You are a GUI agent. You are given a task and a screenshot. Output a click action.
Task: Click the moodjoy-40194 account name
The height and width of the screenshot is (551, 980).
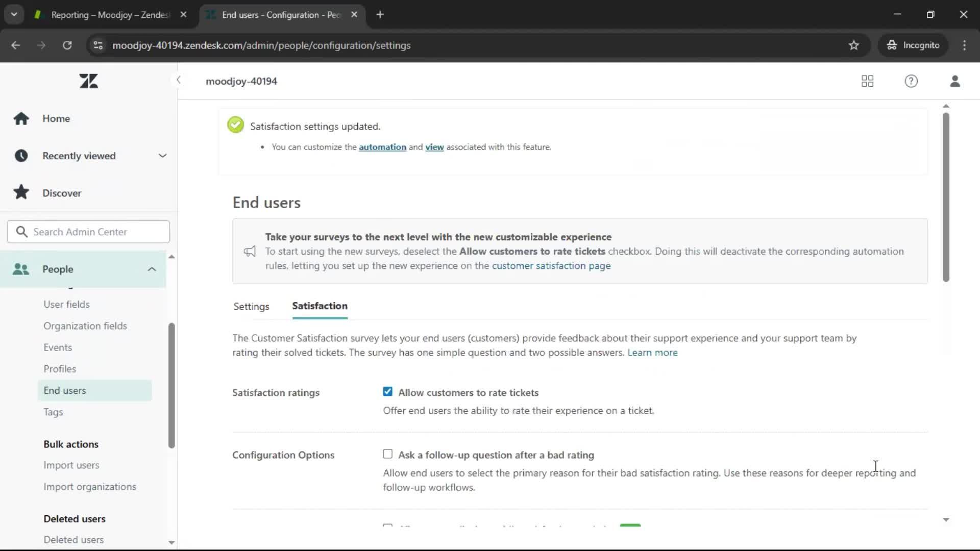(241, 81)
